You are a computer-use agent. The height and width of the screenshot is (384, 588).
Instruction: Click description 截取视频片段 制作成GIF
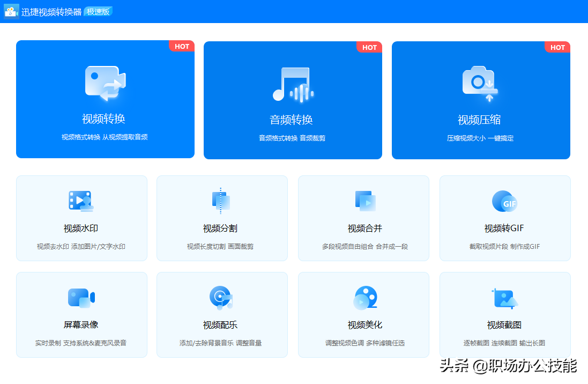point(505,246)
